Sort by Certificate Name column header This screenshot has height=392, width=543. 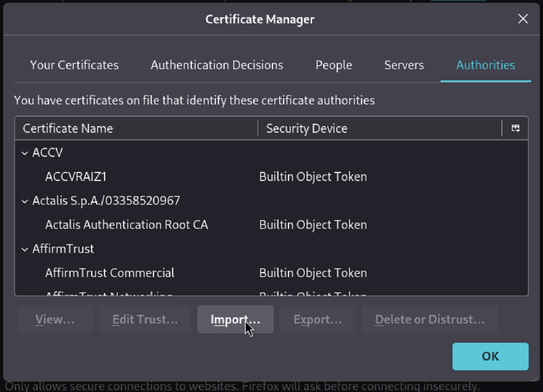tap(136, 128)
